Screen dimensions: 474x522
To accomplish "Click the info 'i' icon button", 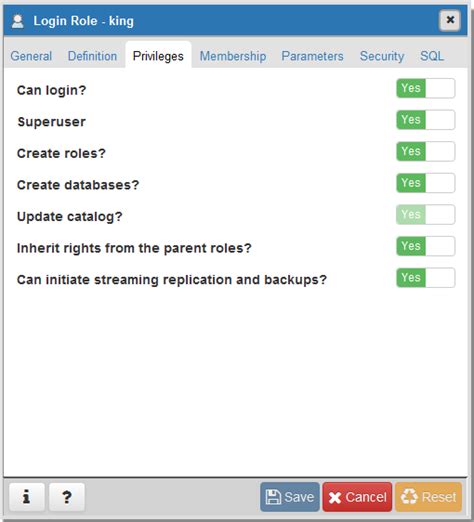I will pos(27,497).
